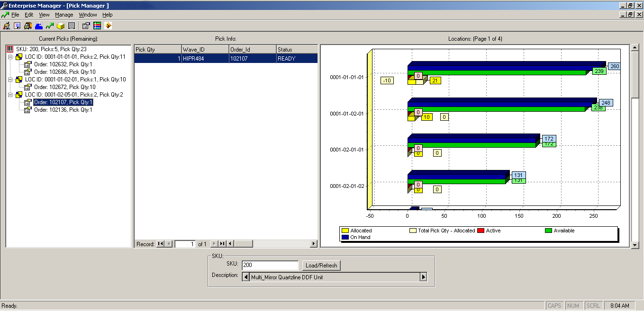This screenshot has height=311, width=644.
Task: Select the picker/worker icon on the toolbar
Action: tap(7, 25)
